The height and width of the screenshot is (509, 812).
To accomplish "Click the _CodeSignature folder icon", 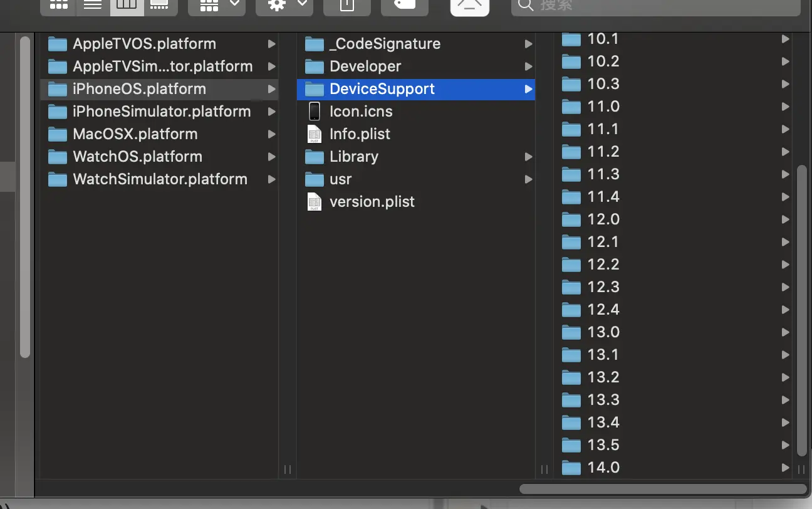I will click(x=315, y=44).
